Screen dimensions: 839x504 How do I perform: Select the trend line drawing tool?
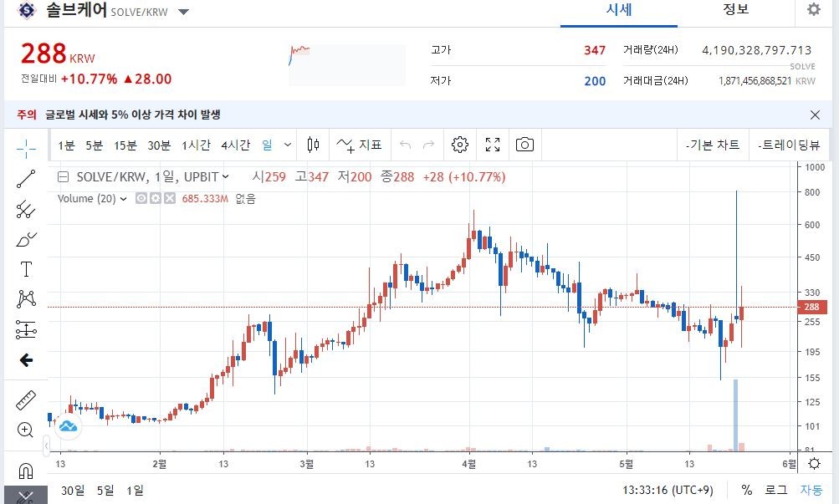pyautogui.click(x=26, y=179)
